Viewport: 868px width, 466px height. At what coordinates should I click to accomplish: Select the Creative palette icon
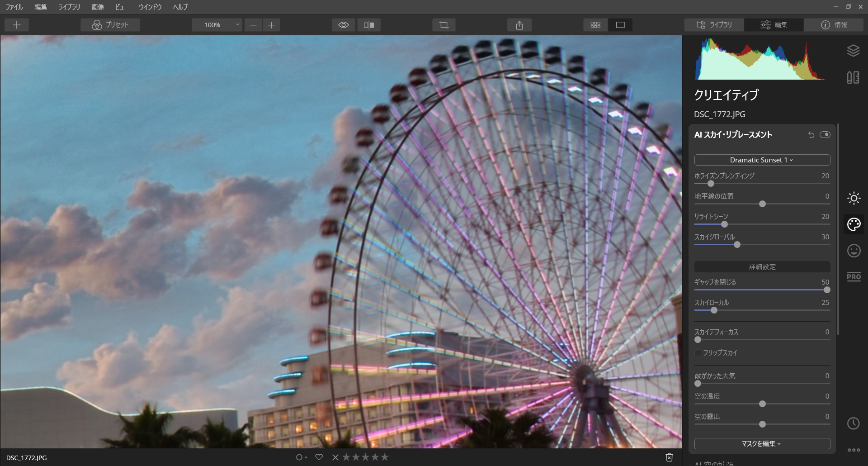(x=854, y=224)
